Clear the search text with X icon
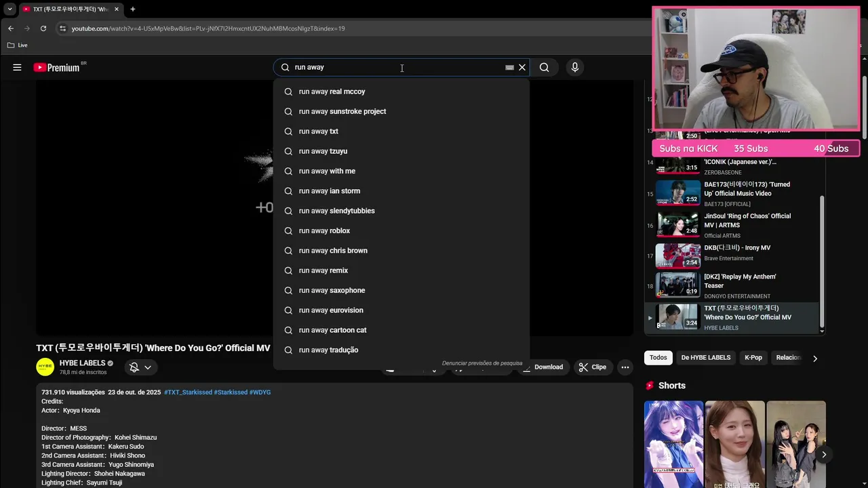Screen dimensions: 868x488 [x=522, y=67]
